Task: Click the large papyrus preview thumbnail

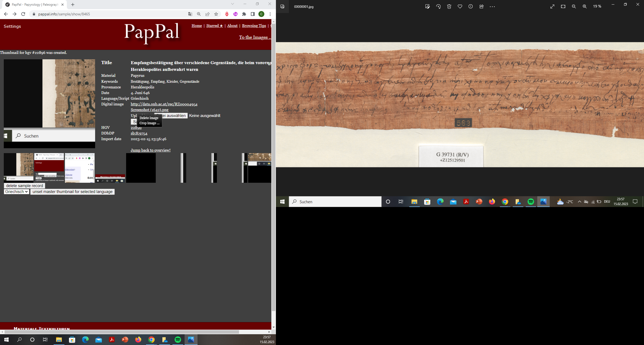Action: 49,104
